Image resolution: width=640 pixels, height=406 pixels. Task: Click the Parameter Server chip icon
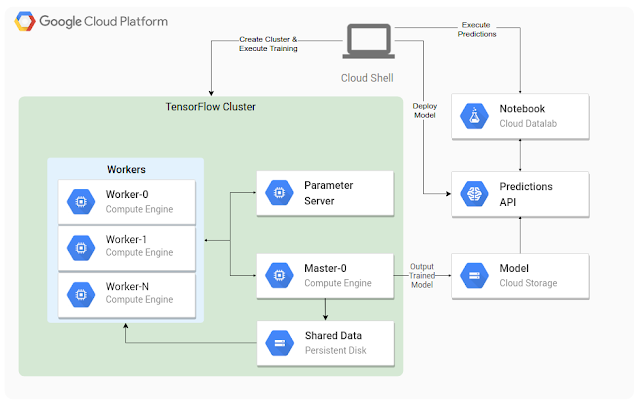279,193
